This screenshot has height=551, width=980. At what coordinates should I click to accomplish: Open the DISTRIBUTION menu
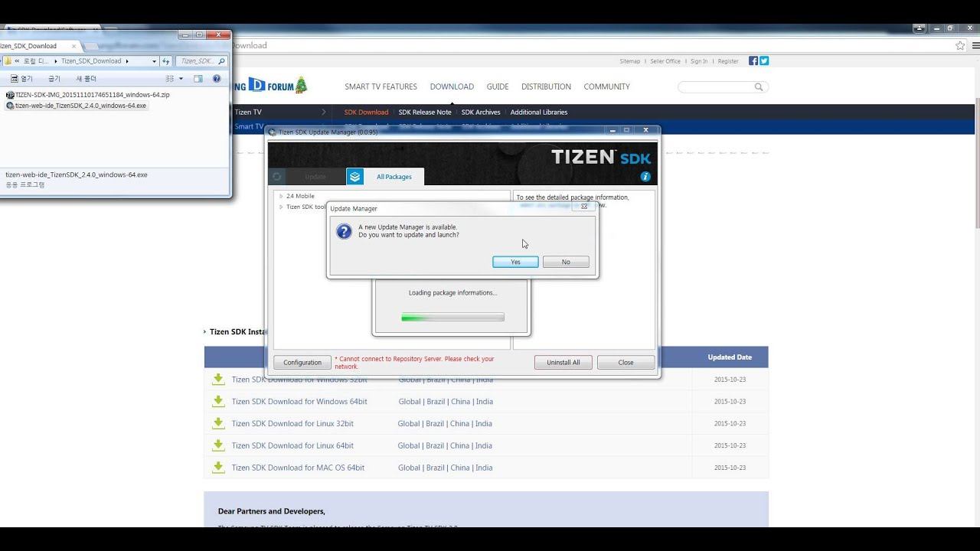click(546, 87)
